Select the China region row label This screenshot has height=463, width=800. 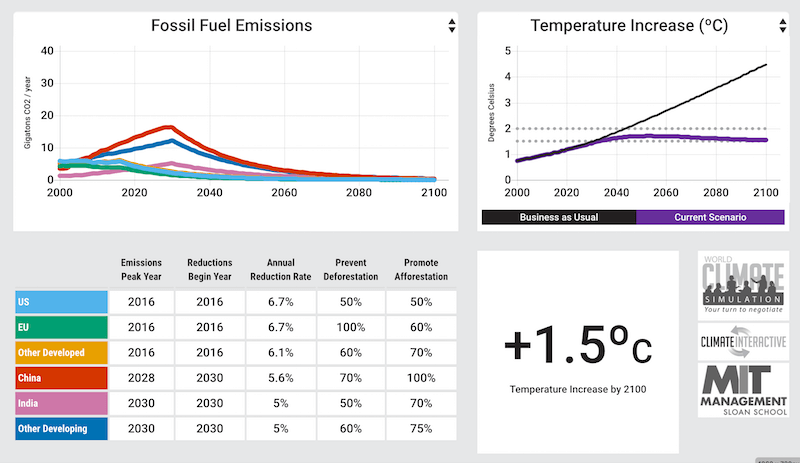point(61,378)
